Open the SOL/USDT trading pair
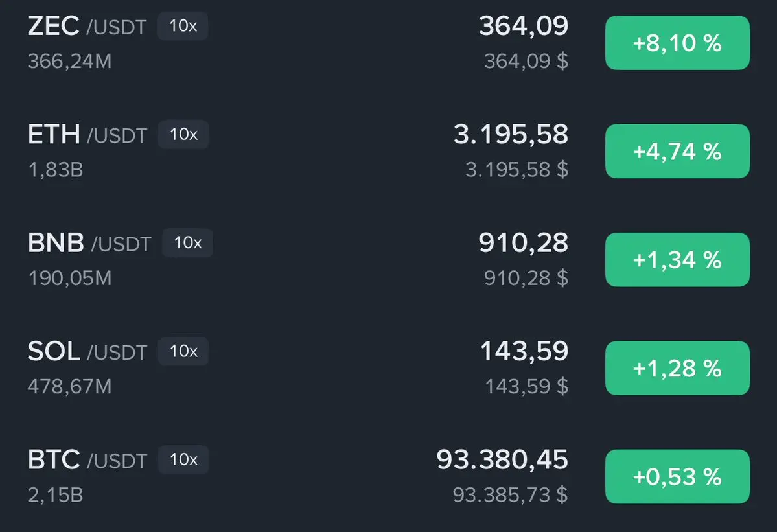Screen dimensions: 777x532 [x=389, y=368]
